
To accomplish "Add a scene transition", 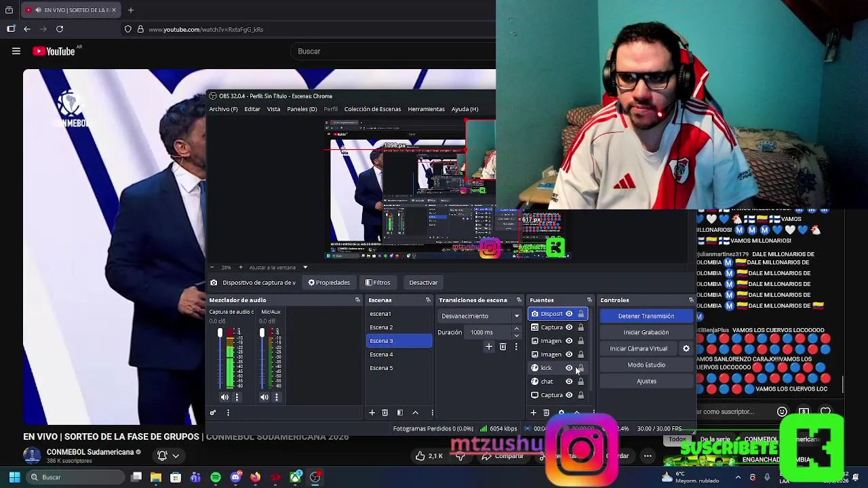I will click(x=489, y=346).
